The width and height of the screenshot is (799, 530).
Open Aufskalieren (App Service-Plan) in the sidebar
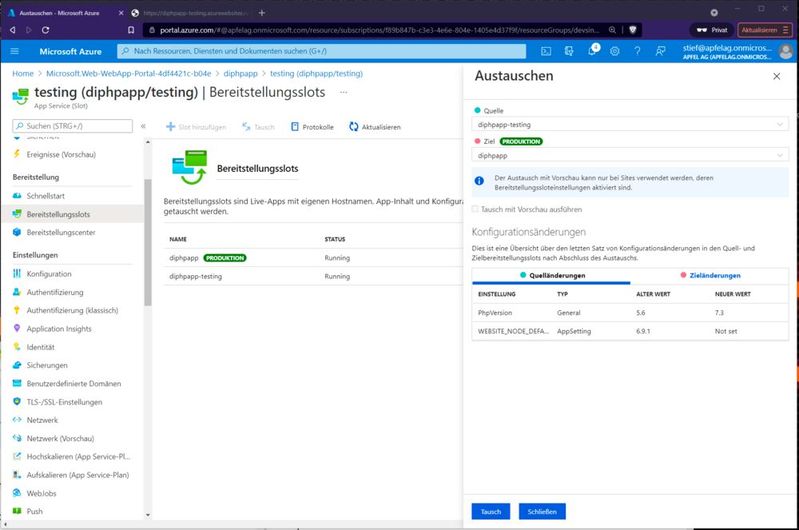[78, 475]
